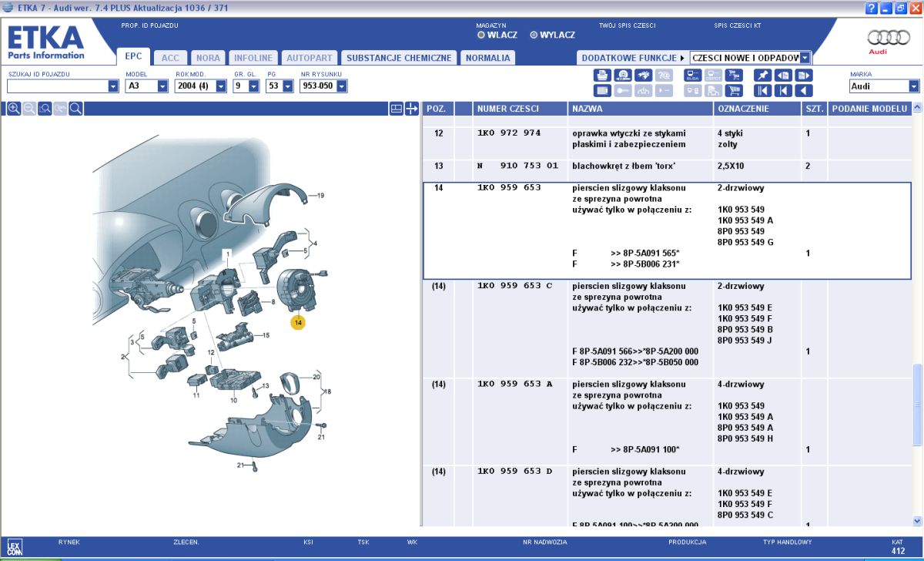The image size is (924, 561).
Task: Click the SZT. column header
Action: point(815,109)
